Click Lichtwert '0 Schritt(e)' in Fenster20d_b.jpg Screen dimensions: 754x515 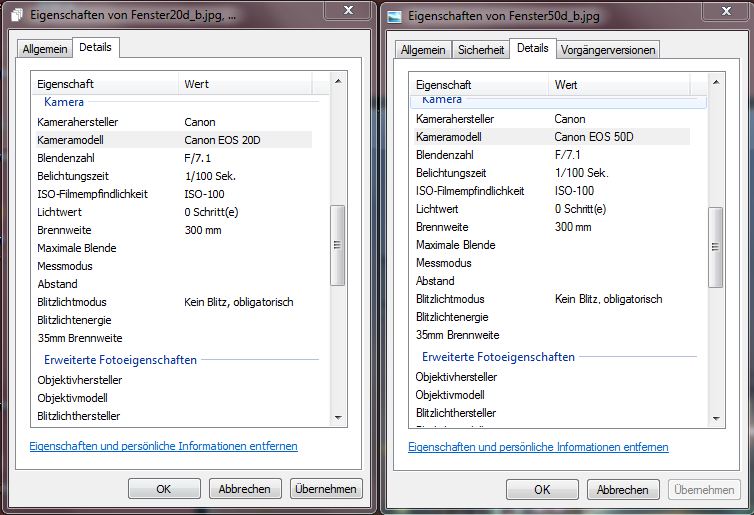(212, 212)
